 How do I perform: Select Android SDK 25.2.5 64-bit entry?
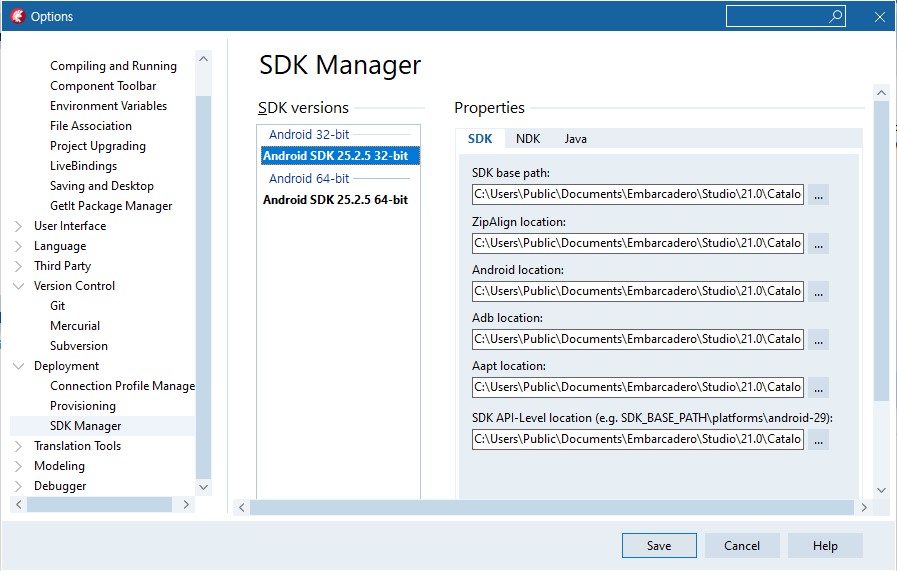point(335,200)
